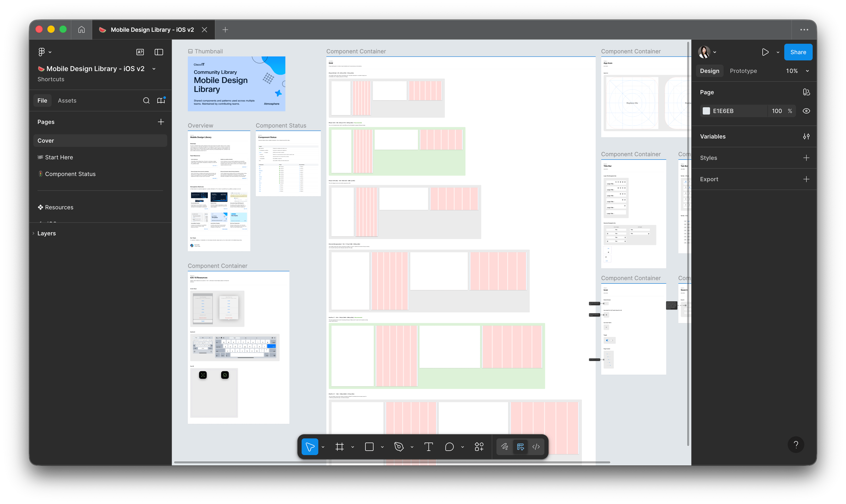
Task: Select the Pen tool
Action: click(x=399, y=447)
